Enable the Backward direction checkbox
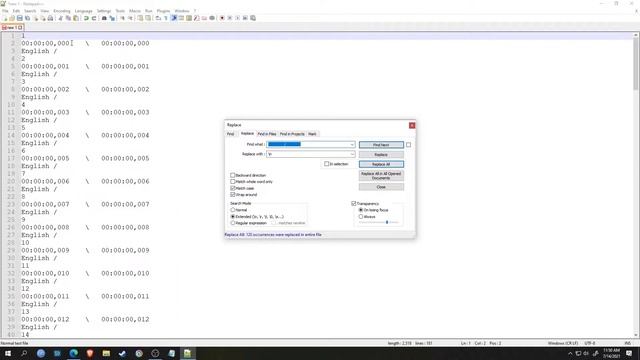 [x=233, y=175]
